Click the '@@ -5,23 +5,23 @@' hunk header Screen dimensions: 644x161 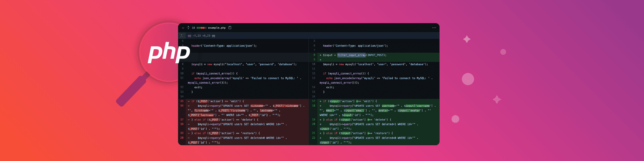click(x=201, y=36)
